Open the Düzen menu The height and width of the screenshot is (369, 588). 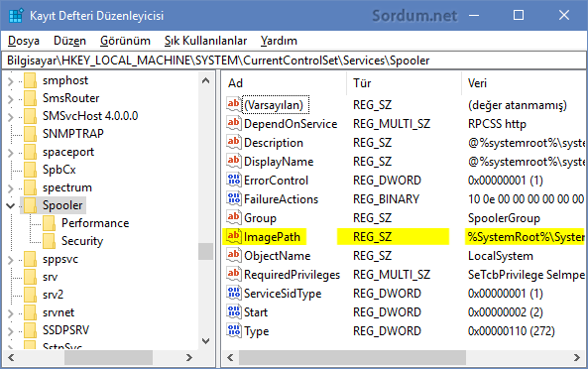click(69, 41)
